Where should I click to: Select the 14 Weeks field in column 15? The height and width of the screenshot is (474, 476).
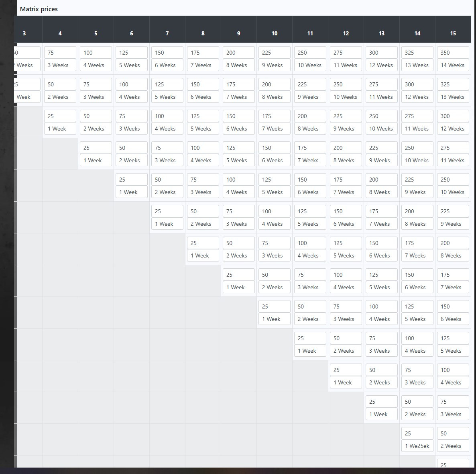pyautogui.click(x=453, y=65)
